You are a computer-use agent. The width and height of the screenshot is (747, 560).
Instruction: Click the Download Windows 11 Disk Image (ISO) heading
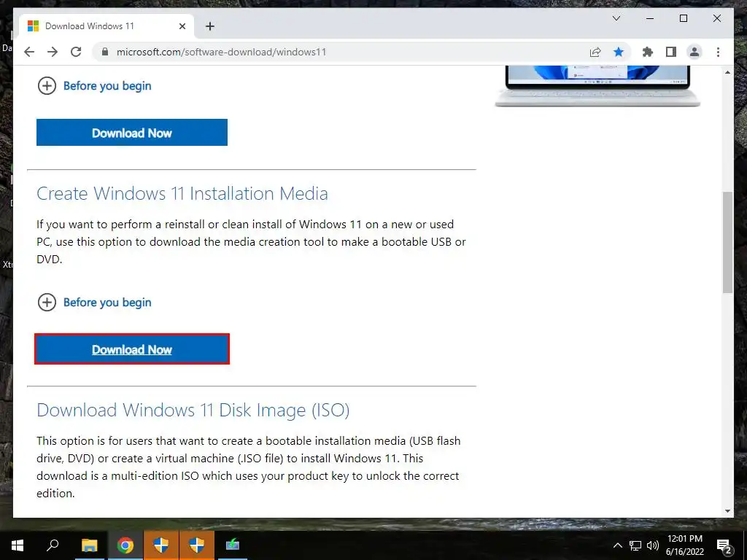pos(193,410)
